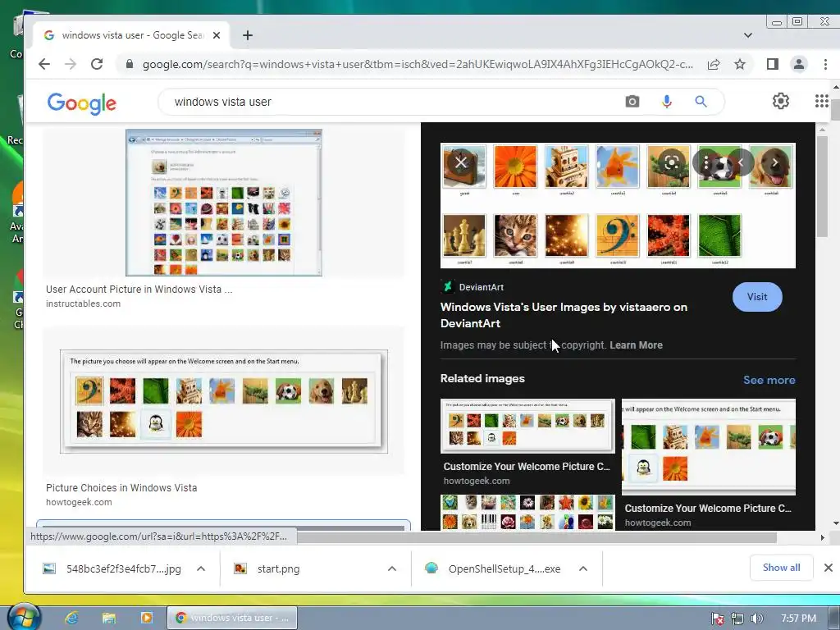840x630 pixels.
Task: Focus the Google search box
Action: point(394,101)
